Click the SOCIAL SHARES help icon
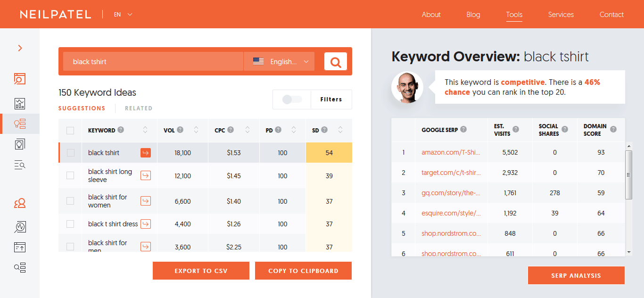644x298 pixels. [x=565, y=129]
